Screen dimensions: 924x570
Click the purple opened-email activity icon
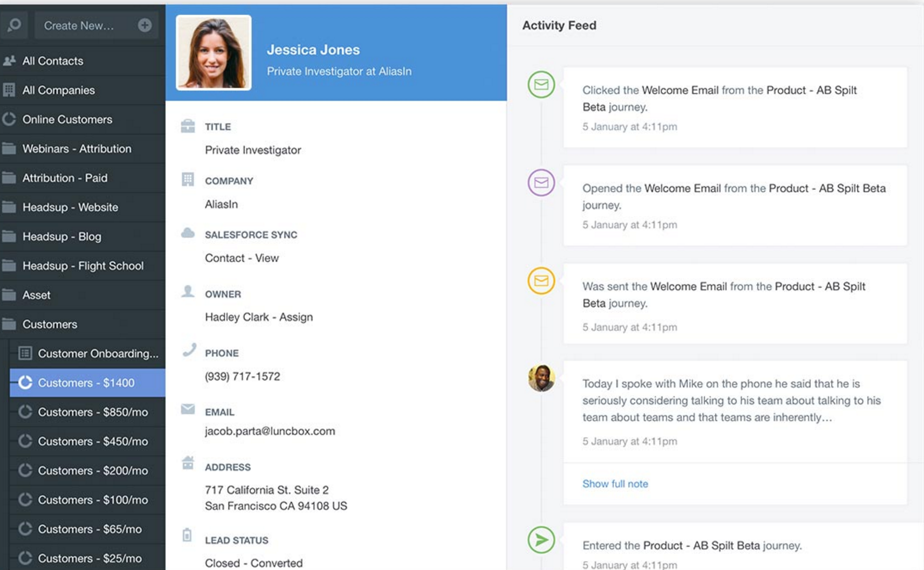pyautogui.click(x=541, y=182)
